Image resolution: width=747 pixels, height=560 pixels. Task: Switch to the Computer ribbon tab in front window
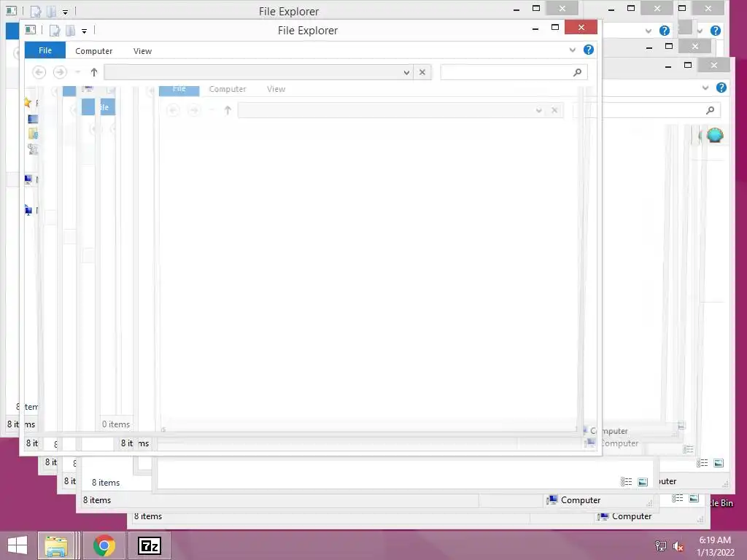94,51
